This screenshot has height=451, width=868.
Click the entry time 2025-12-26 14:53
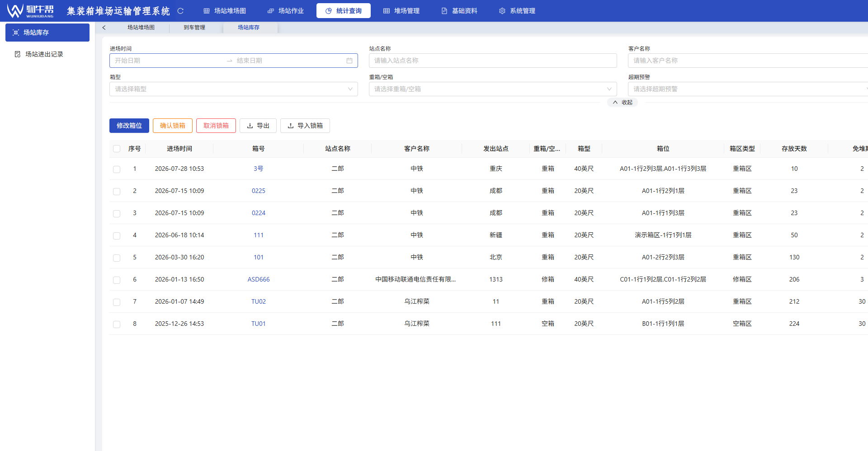click(x=179, y=324)
